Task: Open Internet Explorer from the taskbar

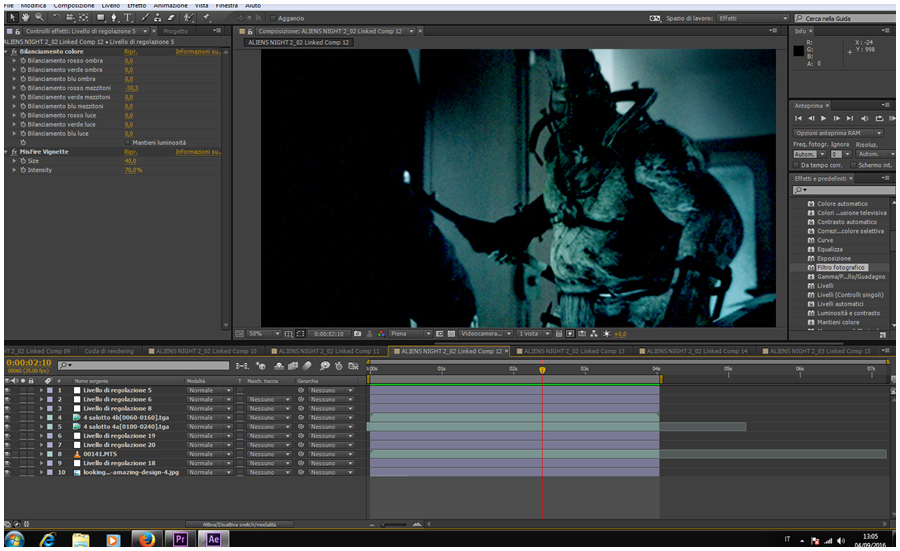Action: [48, 540]
